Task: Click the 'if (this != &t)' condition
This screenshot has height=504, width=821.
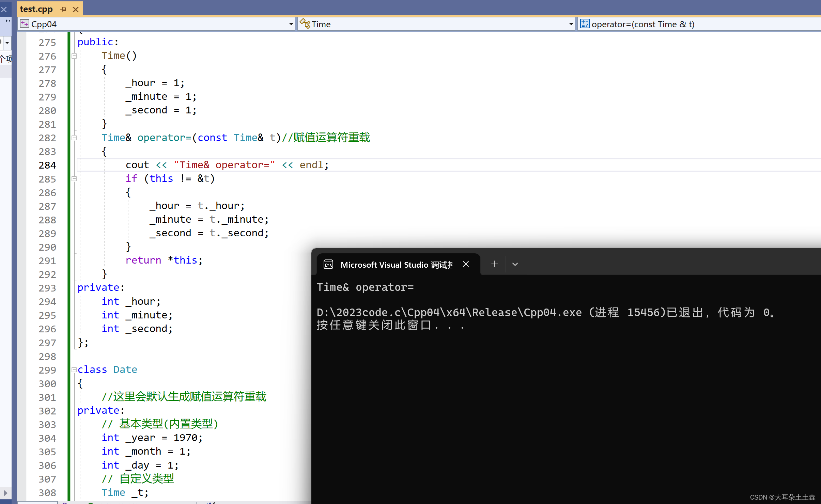Action: [170, 178]
